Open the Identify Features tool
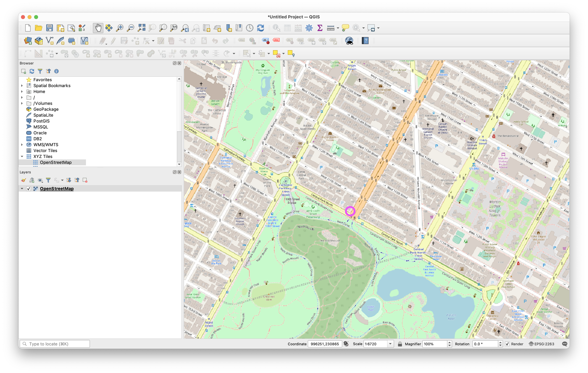 (x=276, y=28)
